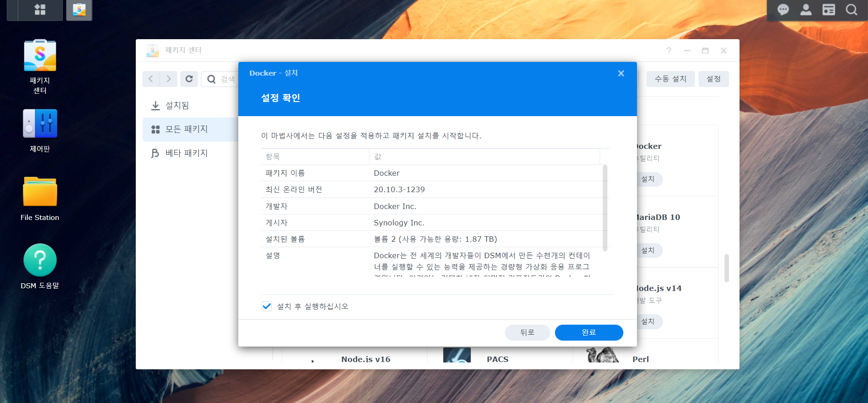Viewport: 868px width, 403px height.
Task: Click 설치 button for Node.js v14
Action: [649, 321]
